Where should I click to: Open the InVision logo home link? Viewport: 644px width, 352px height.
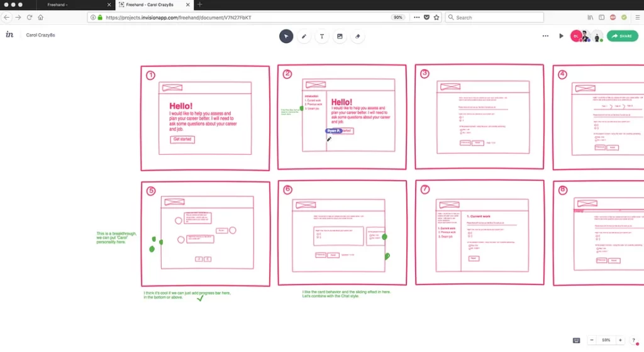[x=9, y=35]
